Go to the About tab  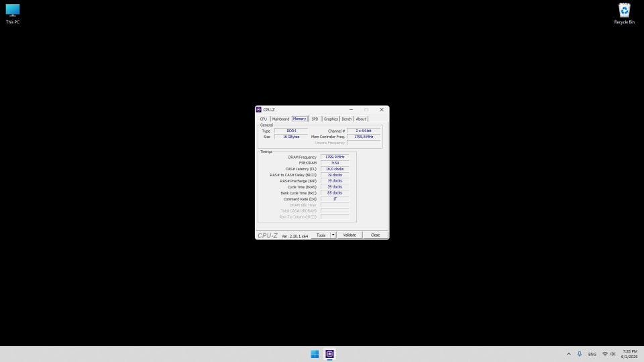tap(361, 119)
